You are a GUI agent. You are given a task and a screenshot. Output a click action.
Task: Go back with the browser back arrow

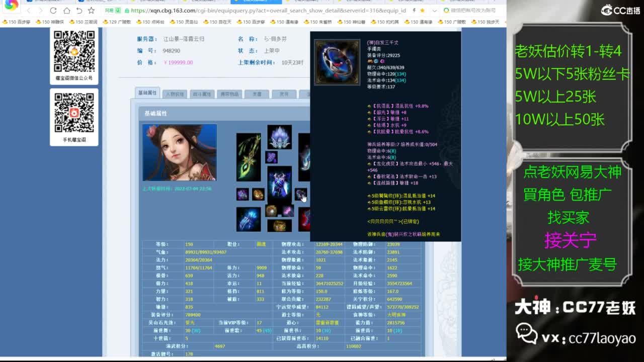(29, 11)
